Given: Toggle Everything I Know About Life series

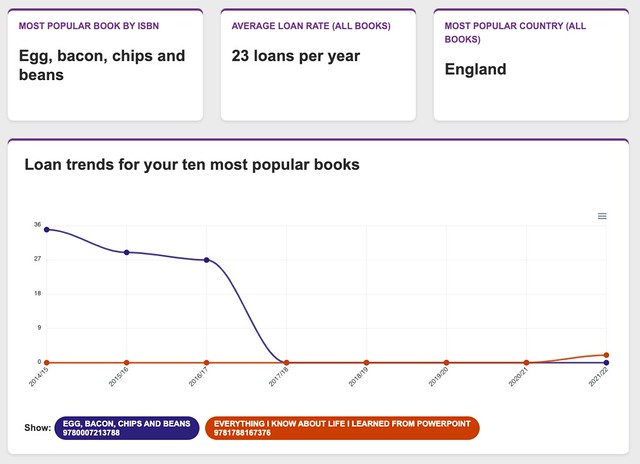Looking at the screenshot, I should tap(342, 428).
